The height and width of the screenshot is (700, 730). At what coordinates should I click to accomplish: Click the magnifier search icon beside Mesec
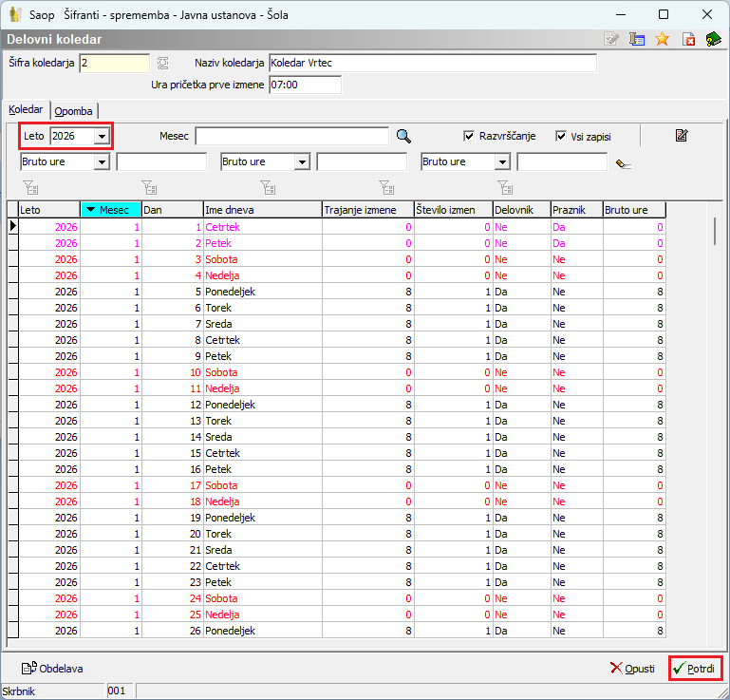[403, 136]
